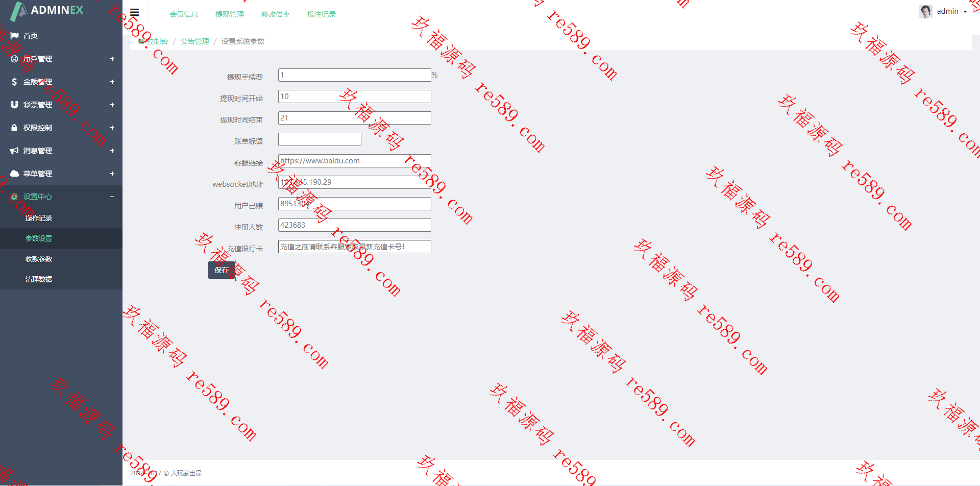This screenshot has width=980, height=486.
Task: Click the 大玩家出品 footer text
Action: tap(186, 473)
